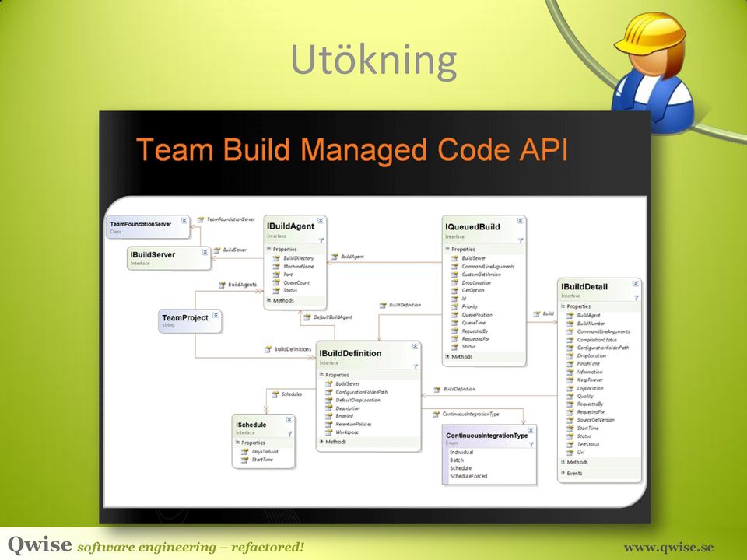The width and height of the screenshot is (747, 560).
Task: Click the property icon beside BuildNumber in IBuildDetail
Action: 570,324
